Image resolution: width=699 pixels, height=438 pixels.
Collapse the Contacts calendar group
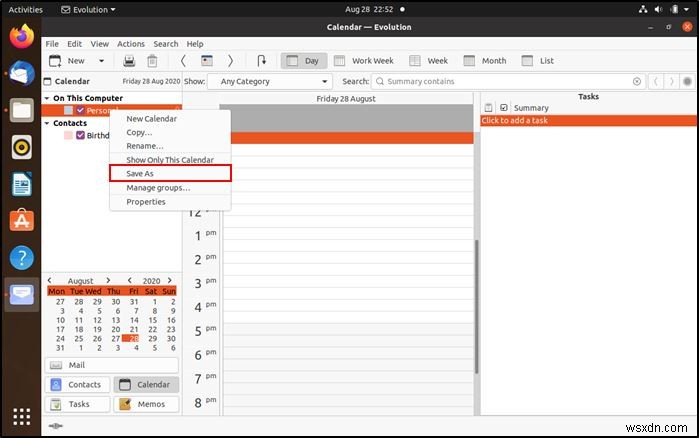coord(47,123)
